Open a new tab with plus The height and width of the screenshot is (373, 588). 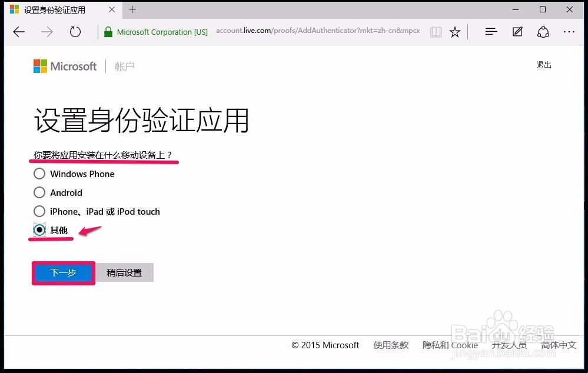[132, 10]
